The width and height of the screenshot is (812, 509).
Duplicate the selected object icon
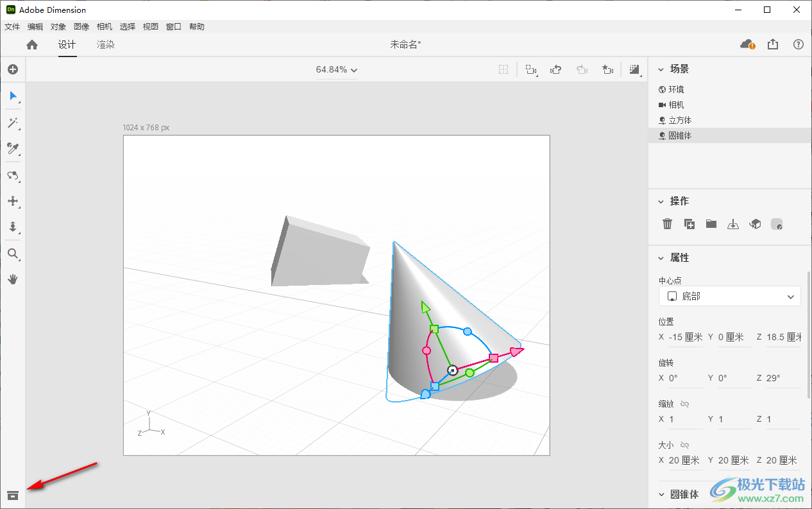pyautogui.click(x=689, y=224)
